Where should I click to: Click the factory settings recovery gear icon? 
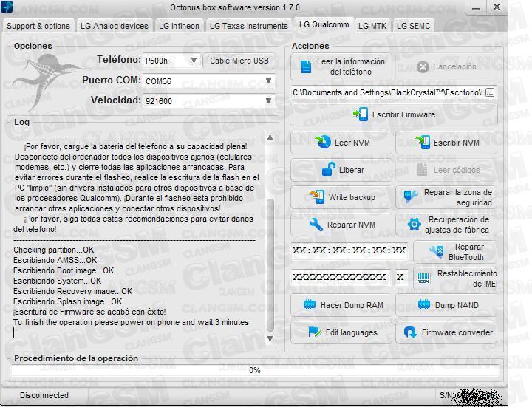pyautogui.click(x=414, y=225)
